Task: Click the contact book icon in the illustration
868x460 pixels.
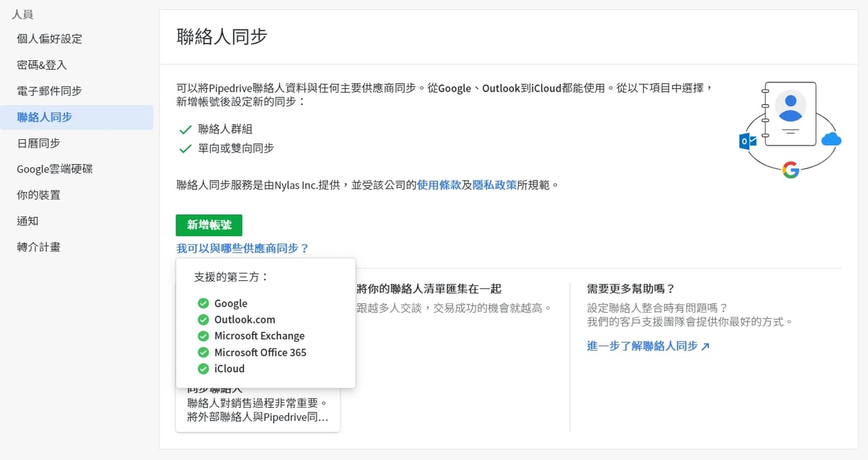Action: [789, 114]
